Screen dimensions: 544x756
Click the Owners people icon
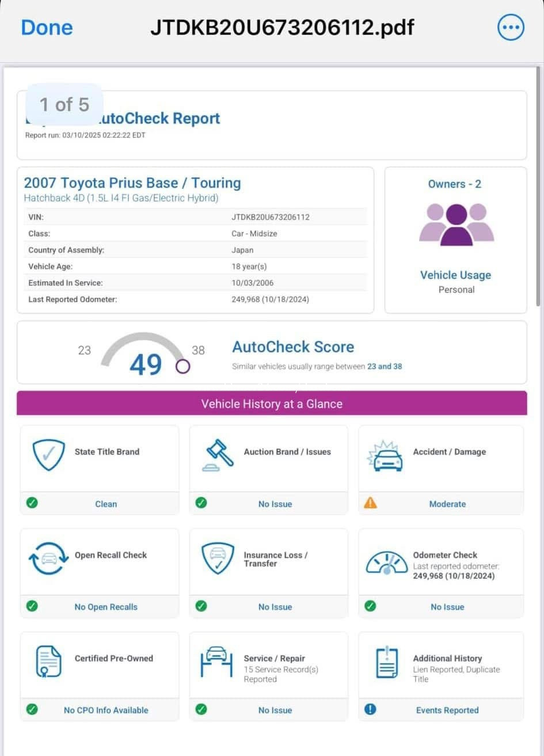pyautogui.click(x=456, y=225)
